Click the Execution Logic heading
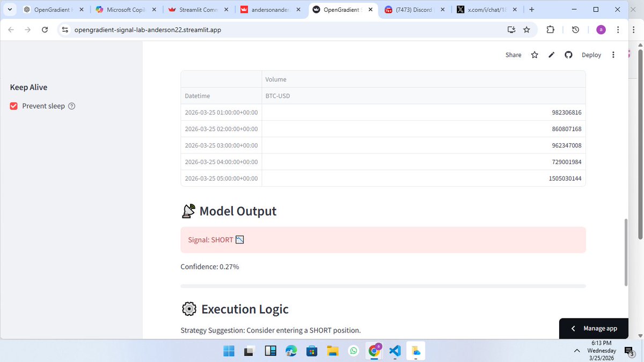The width and height of the screenshot is (644, 362). point(245,309)
